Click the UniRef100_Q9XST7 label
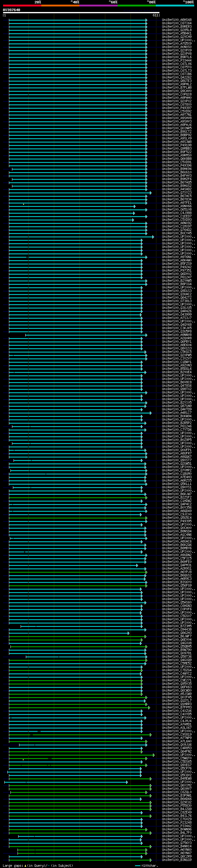Image resolution: width=197 pixels, height=868 pixels. coord(177,460)
